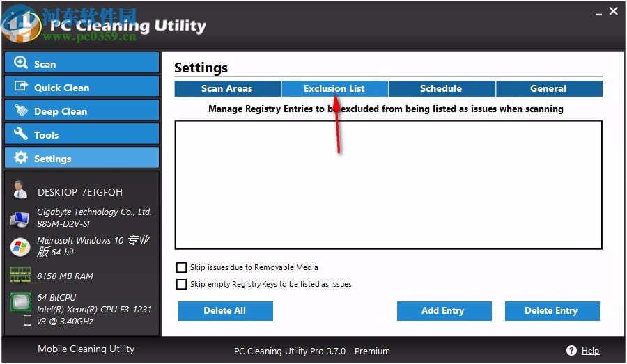The height and width of the screenshot is (364, 627).
Task: Click the Delete All button
Action: (226, 311)
